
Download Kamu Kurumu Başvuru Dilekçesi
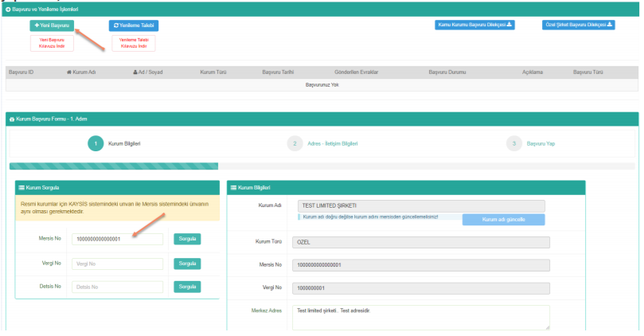click(x=475, y=25)
